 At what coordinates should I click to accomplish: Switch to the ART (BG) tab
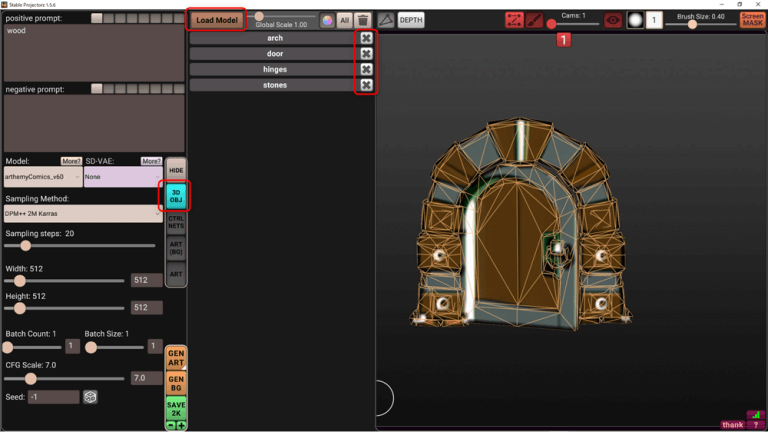pos(176,248)
